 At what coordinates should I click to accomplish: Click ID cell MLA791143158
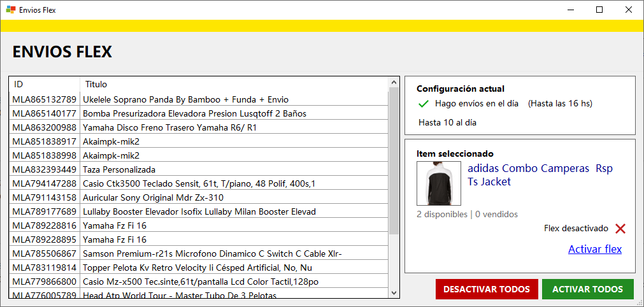(x=45, y=198)
